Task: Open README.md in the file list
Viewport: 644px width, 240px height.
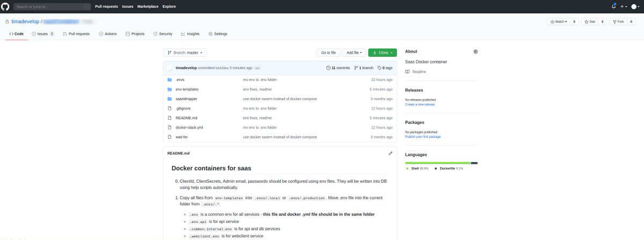Action: (186, 118)
